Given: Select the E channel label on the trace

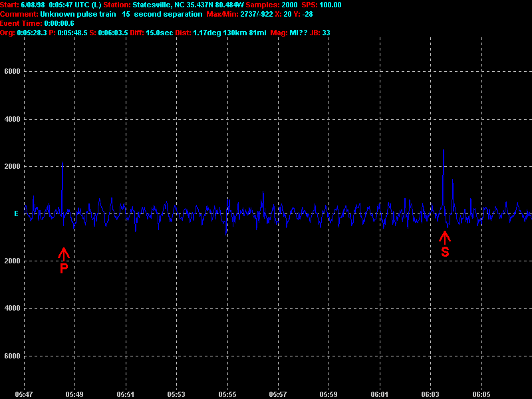Looking at the screenshot, I should click(x=16, y=213).
